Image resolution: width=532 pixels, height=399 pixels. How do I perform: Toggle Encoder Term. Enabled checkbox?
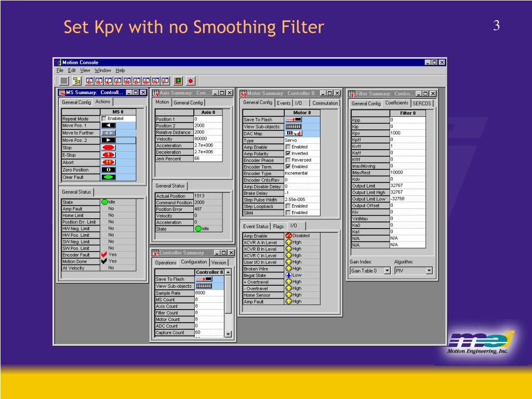coord(288,167)
